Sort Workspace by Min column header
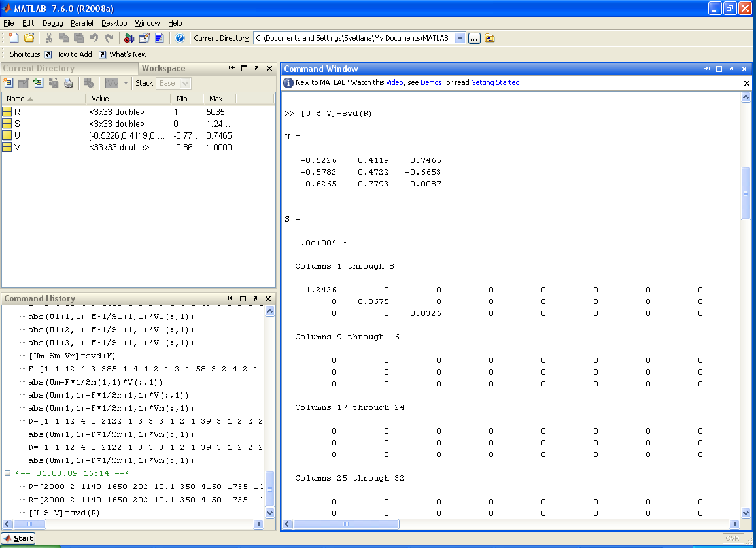The height and width of the screenshot is (548, 756). coord(186,99)
